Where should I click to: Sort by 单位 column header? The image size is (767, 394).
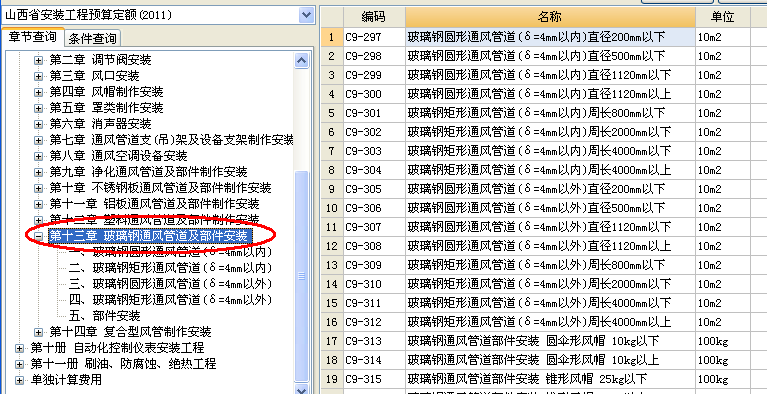tap(722, 17)
